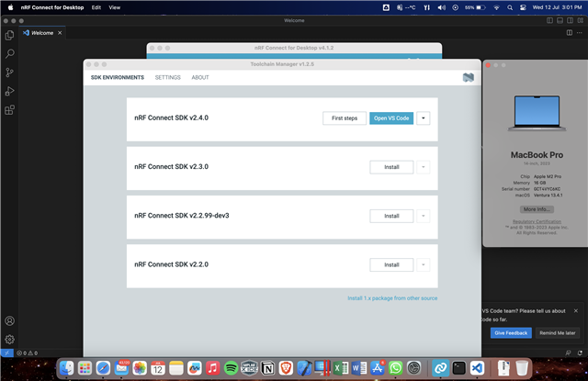Open more actions ellipsis in VS Code editor

(x=580, y=33)
